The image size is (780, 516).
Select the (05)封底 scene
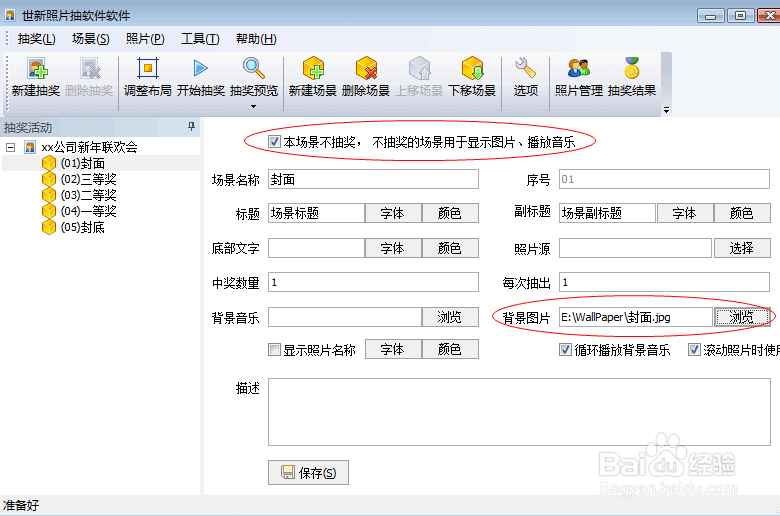pos(83,227)
